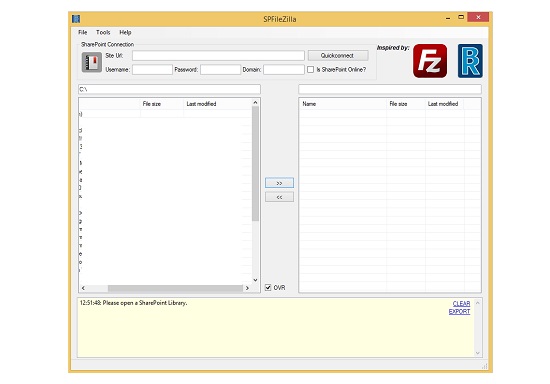Minimize the SPFileZilla window

[448, 18]
